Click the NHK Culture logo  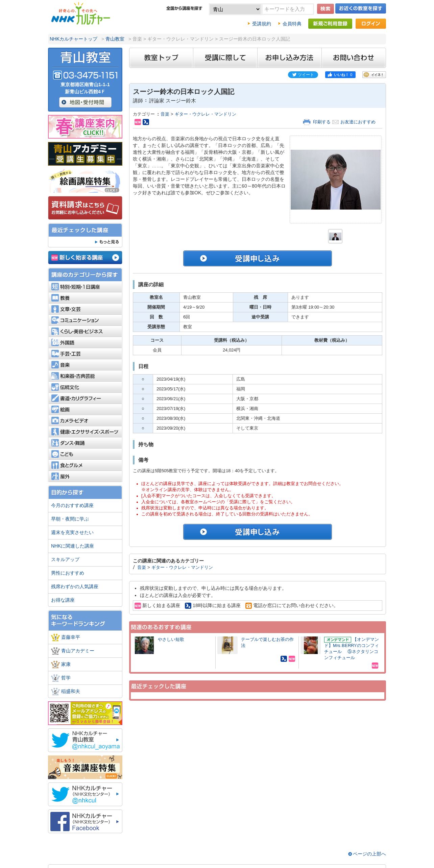[x=80, y=14]
